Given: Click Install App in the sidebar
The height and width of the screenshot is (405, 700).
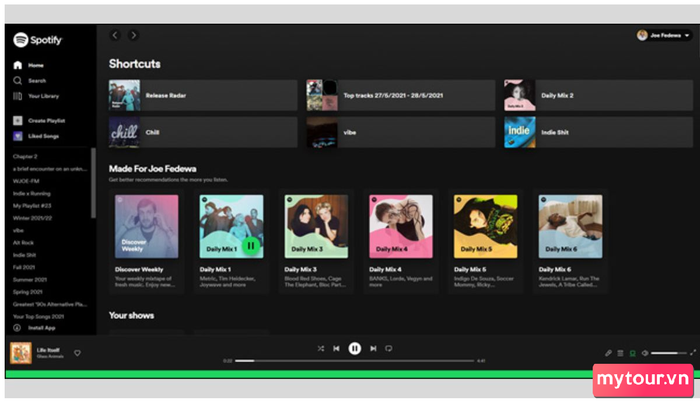Looking at the screenshot, I should click(34, 328).
